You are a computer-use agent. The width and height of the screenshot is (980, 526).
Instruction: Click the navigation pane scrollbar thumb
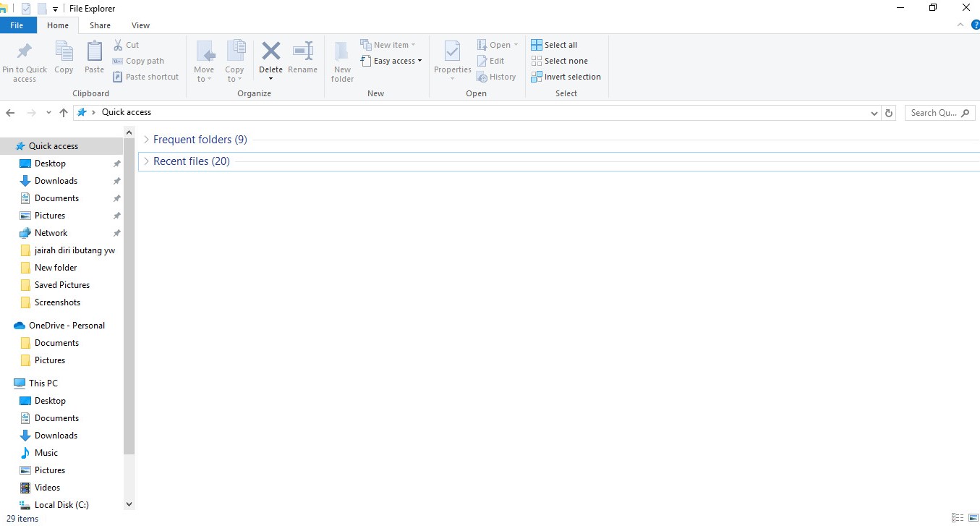click(x=129, y=297)
